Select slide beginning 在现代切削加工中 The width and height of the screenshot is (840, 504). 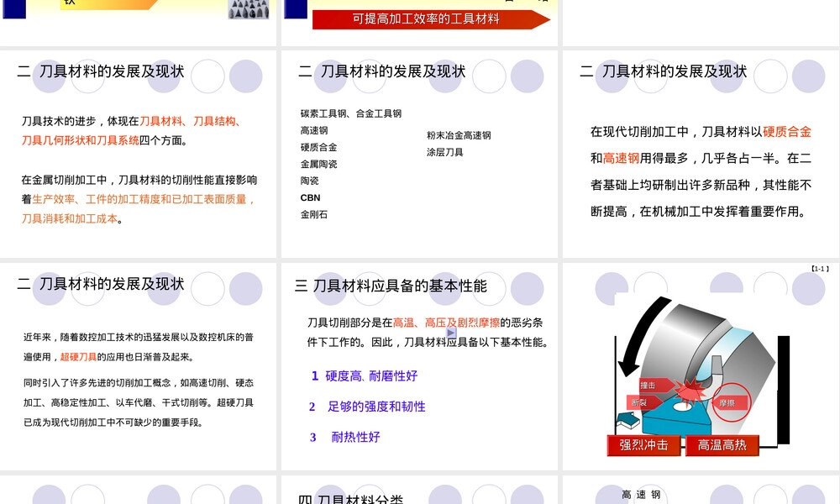click(701, 154)
